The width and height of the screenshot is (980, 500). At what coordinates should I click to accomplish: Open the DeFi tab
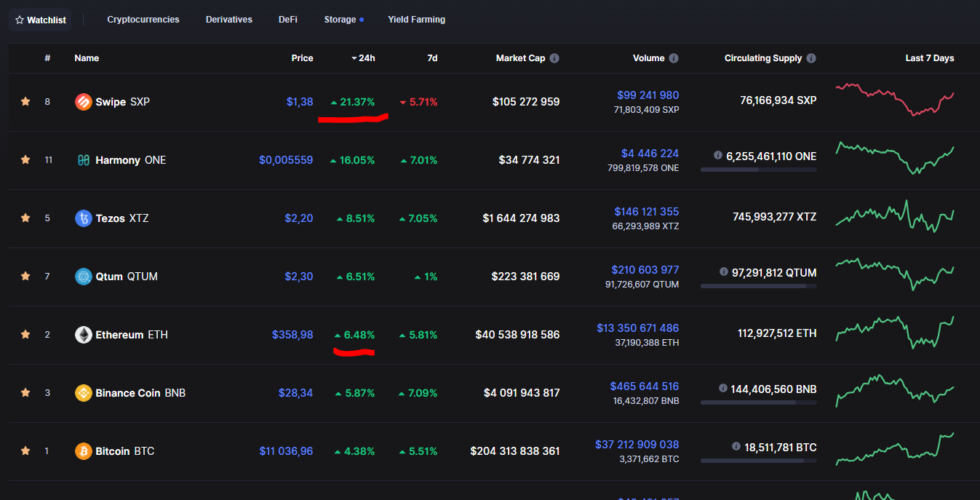coord(288,20)
